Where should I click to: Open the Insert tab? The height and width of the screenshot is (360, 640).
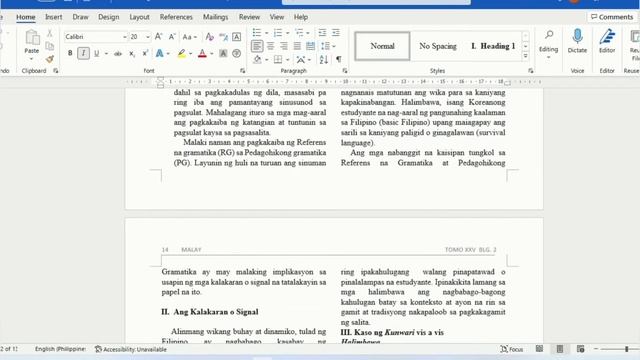tap(53, 17)
